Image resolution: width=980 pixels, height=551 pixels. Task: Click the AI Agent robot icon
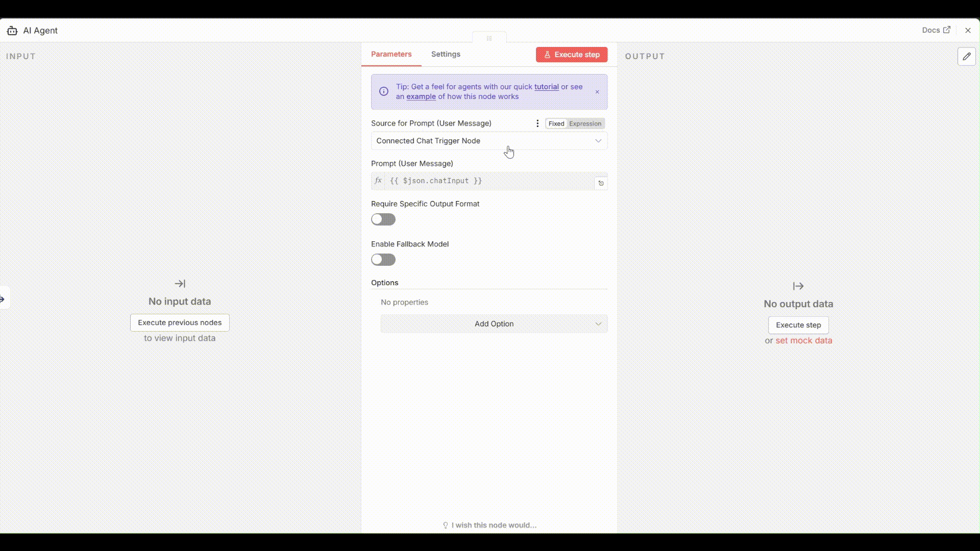pos(12,31)
